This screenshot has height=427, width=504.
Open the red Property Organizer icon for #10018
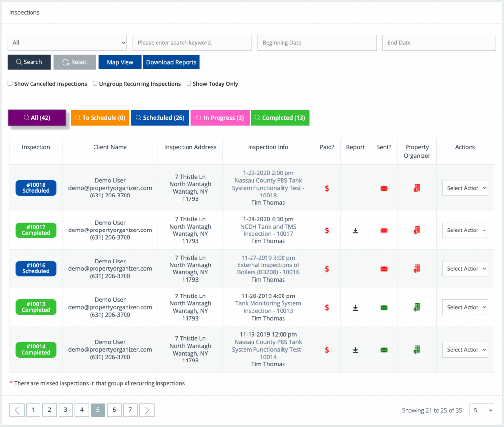tap(417, 188)
